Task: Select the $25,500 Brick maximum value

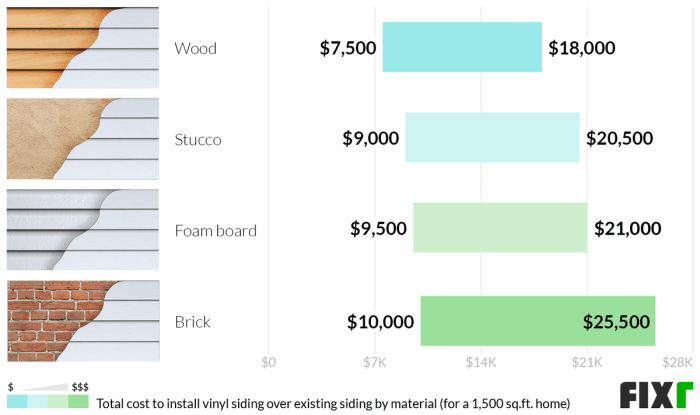Action: [x=616, y=322]
